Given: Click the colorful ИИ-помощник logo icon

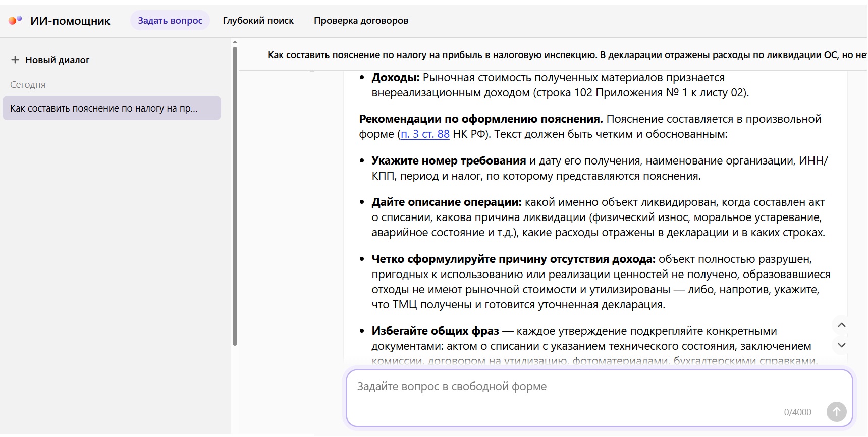Looking at the screenshot, I should (x=15, y=20).
